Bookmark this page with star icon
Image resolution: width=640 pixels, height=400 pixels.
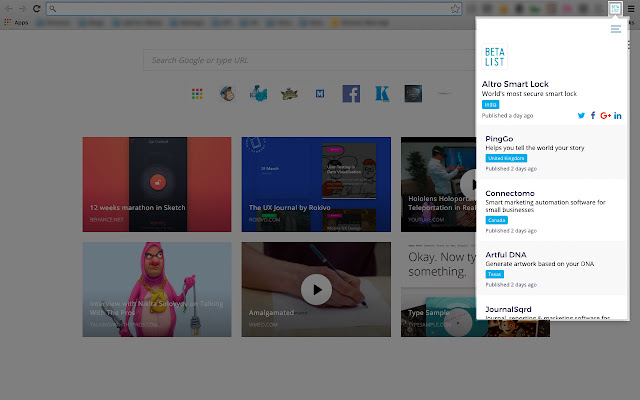pos(455,9)
